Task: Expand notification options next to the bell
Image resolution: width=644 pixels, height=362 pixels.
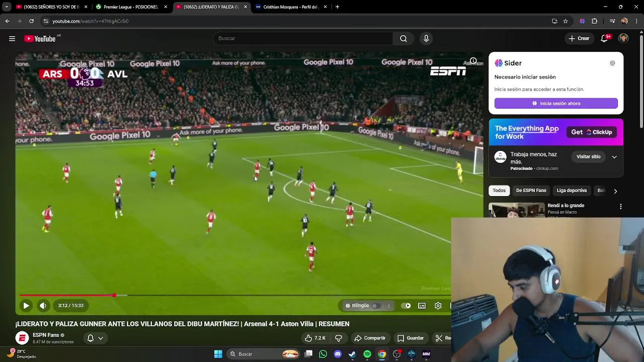Action: [101, 338]
